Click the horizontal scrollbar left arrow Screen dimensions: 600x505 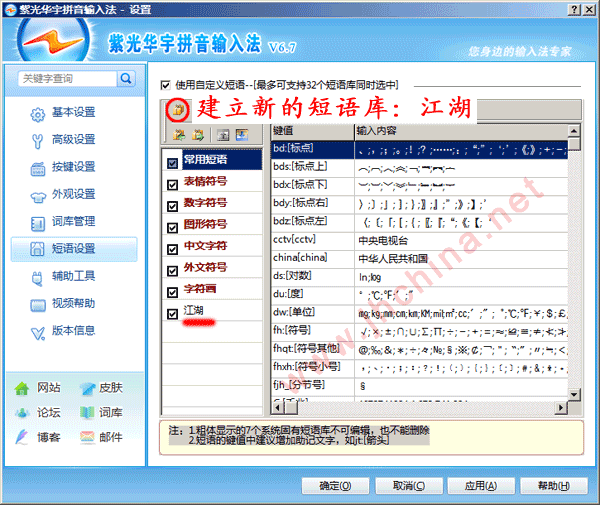tap(278, 408)
